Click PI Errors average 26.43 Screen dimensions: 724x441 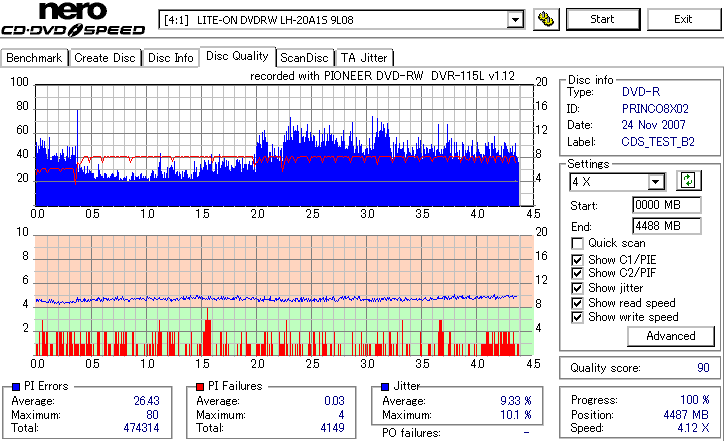coord(146,401)
